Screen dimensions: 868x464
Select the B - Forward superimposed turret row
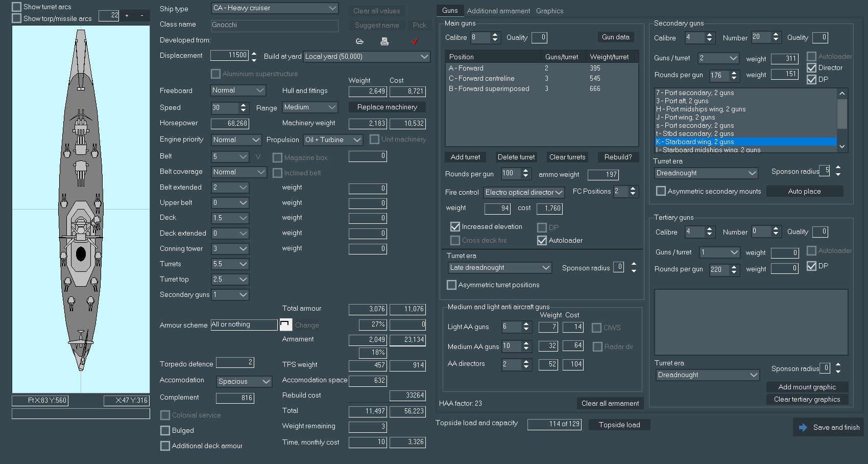click(x=541, y=88)
